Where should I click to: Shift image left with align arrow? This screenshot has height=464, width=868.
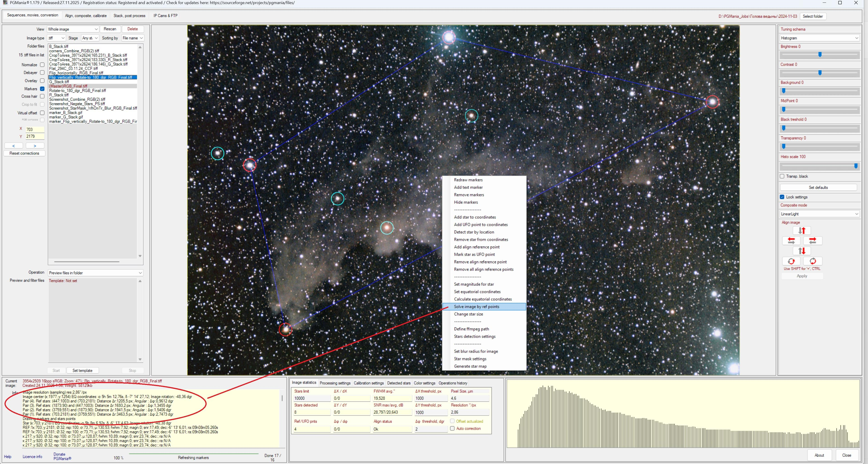pos(791,241)
